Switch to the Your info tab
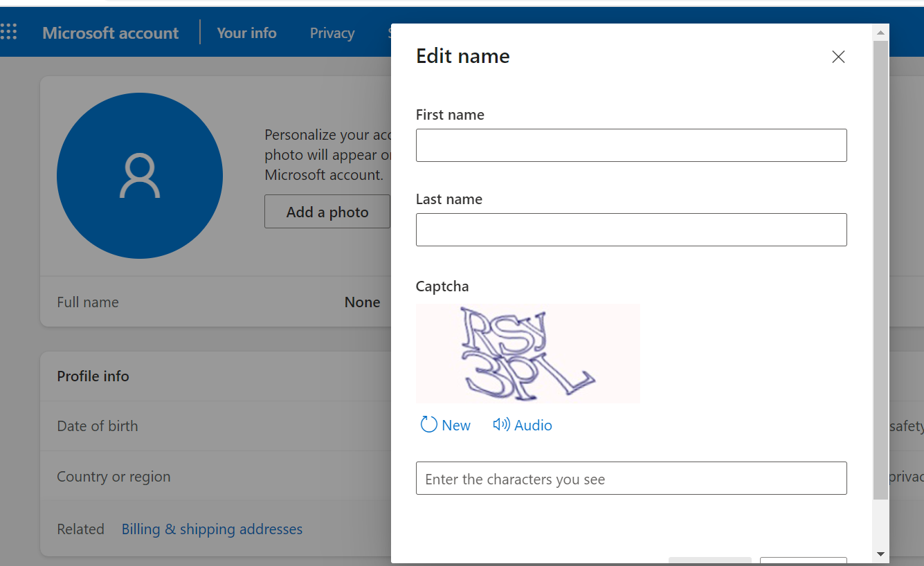924x566 pixels. (x=246, y=33)
